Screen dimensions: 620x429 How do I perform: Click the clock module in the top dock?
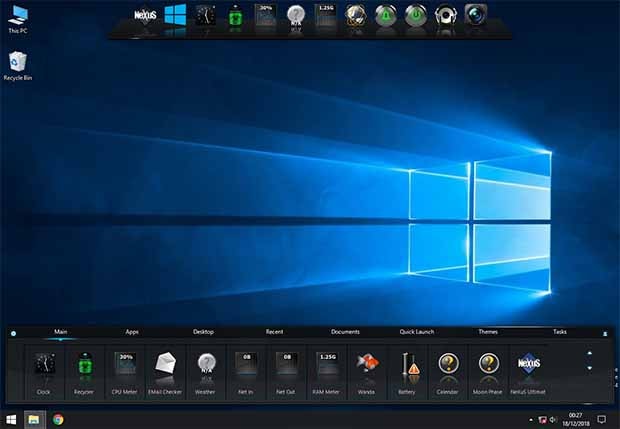(206, 16)
